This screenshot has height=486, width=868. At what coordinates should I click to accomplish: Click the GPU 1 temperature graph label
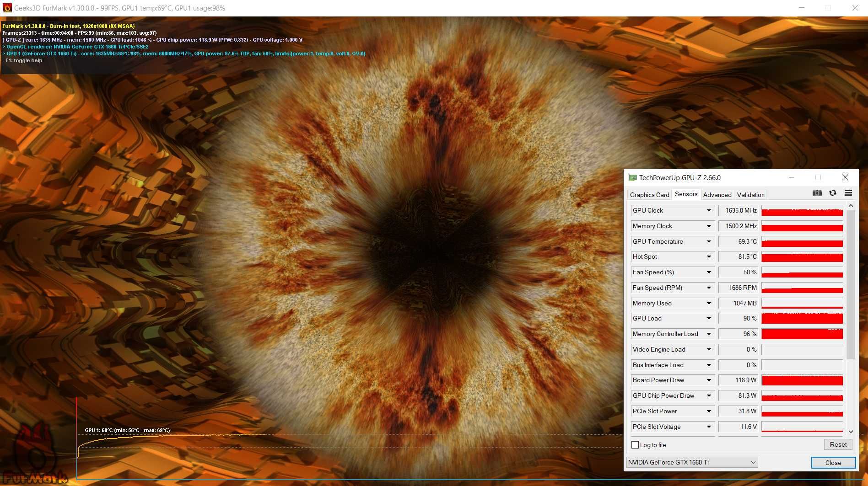[127, 430]
